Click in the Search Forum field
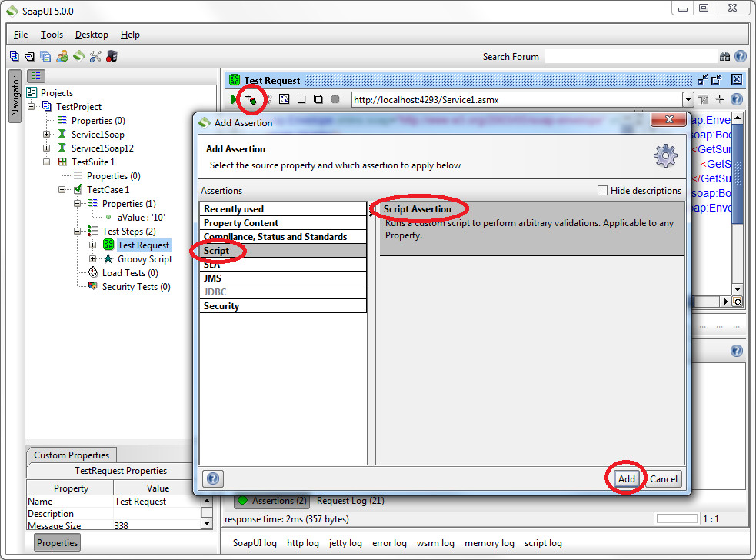Image resolution: width=756 pixels, height=560 pixels. (x=631, y=56)
